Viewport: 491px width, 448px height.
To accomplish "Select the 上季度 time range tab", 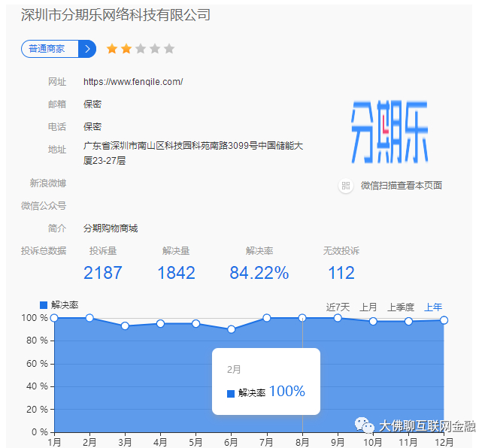I will click(x=401, y=307).
